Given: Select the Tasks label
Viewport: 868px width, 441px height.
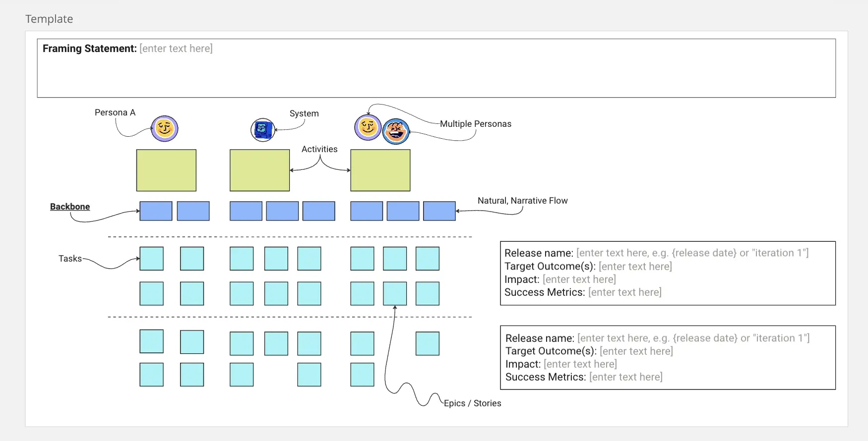Looking at the screenshot, I should click(x=70, y=259).
